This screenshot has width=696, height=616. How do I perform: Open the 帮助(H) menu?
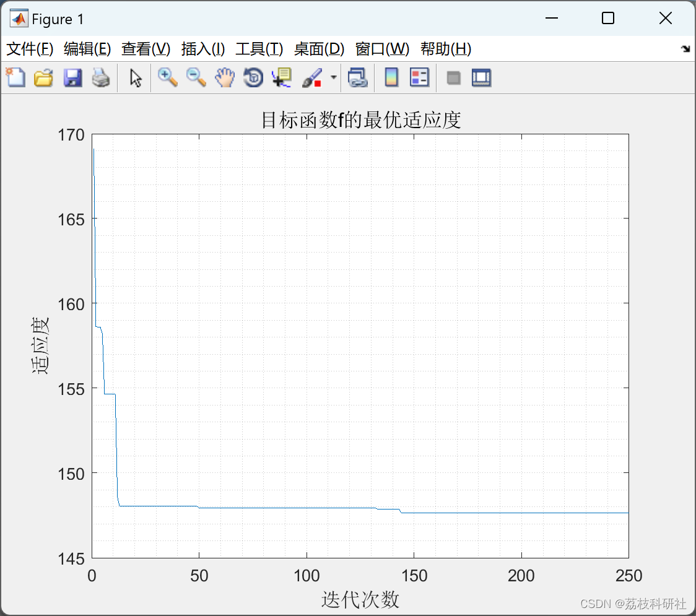coord(446,49)
